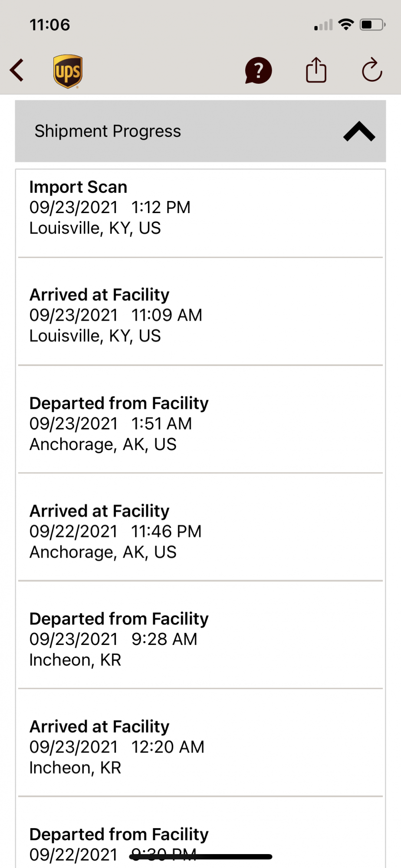Open the help chat question icon
Viewport: 401px width, 868px height.
[x=258, y=70]
